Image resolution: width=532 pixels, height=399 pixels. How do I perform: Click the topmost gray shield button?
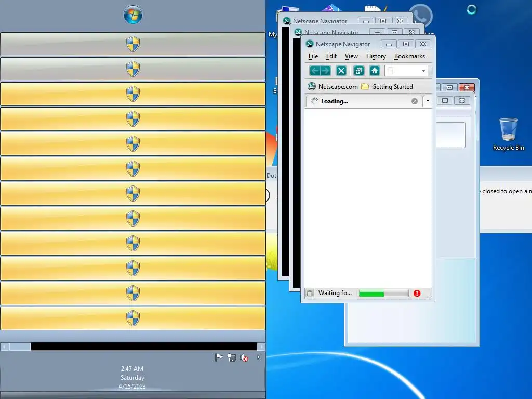pyautogui.click(x=132, y=44)
